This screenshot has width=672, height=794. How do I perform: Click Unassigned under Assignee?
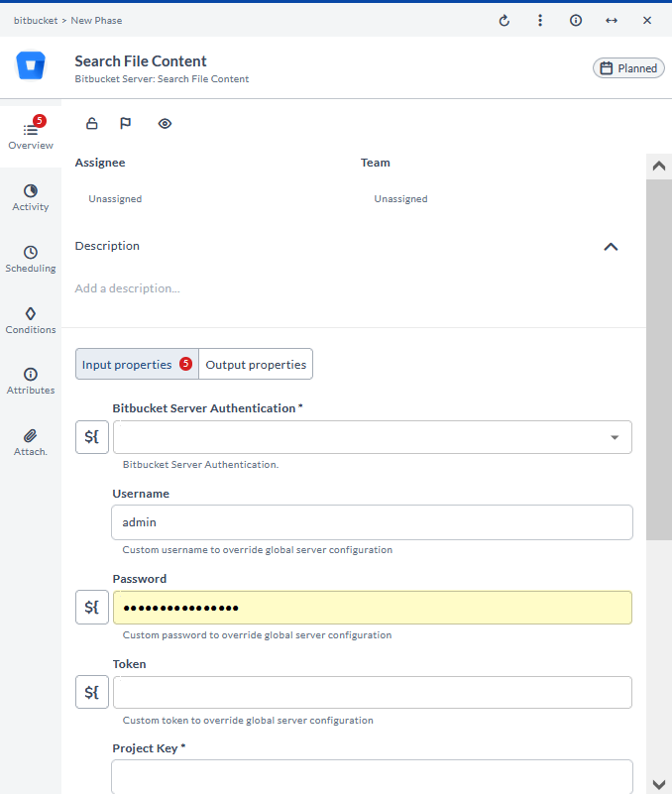[x=115, y=199]
